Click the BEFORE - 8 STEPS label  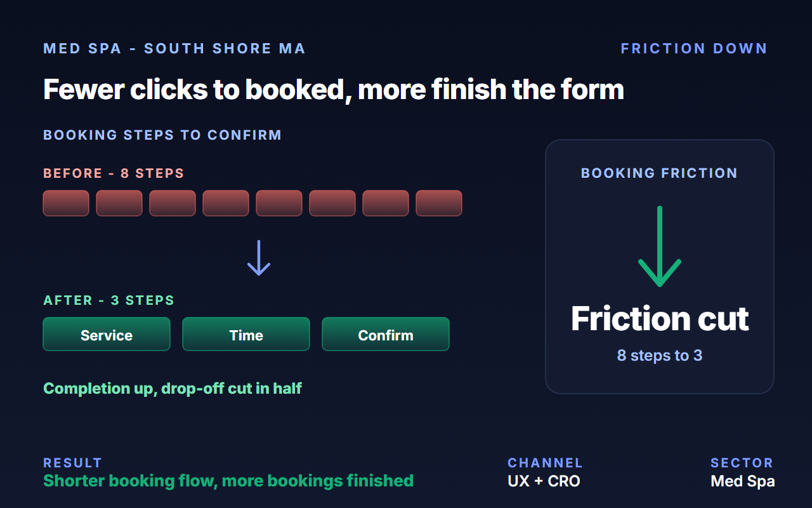click(x=114, y=173)
